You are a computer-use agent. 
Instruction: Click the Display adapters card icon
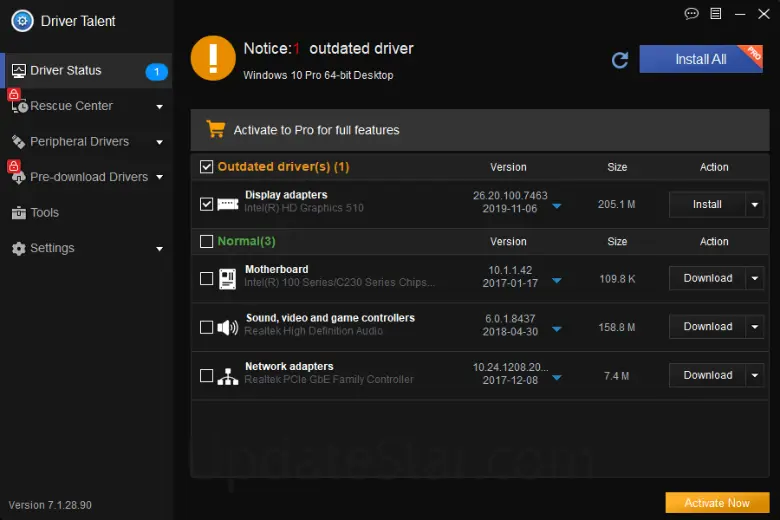click(x=228, y=204)
